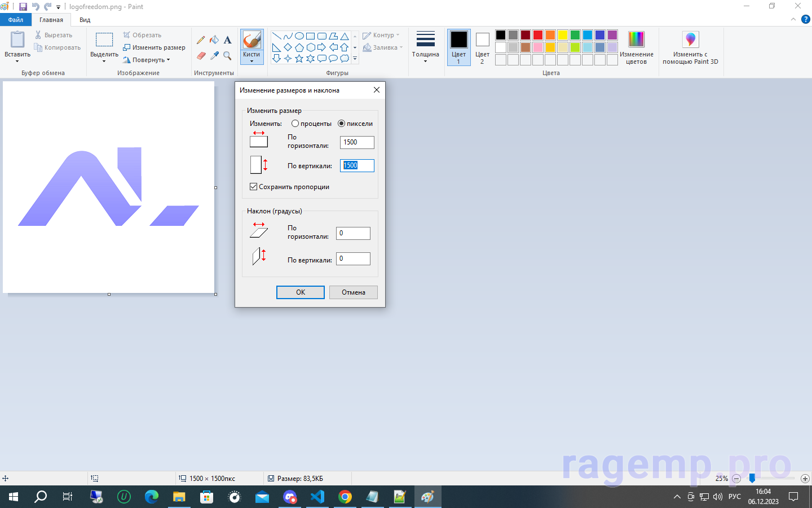Select the пиксели radio button
The image size is (812, 508).
341,124
